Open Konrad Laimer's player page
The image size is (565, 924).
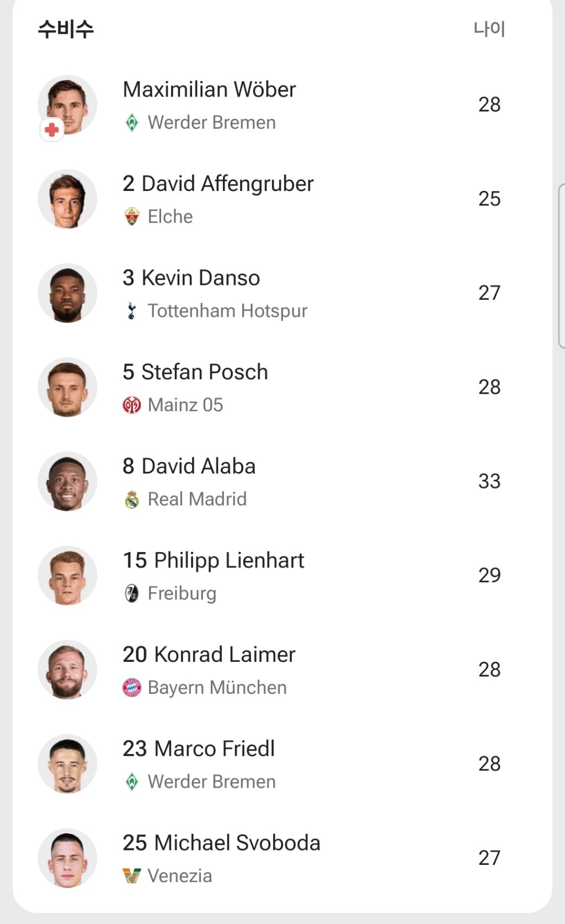pyautogui.click(x=209, y=655)
